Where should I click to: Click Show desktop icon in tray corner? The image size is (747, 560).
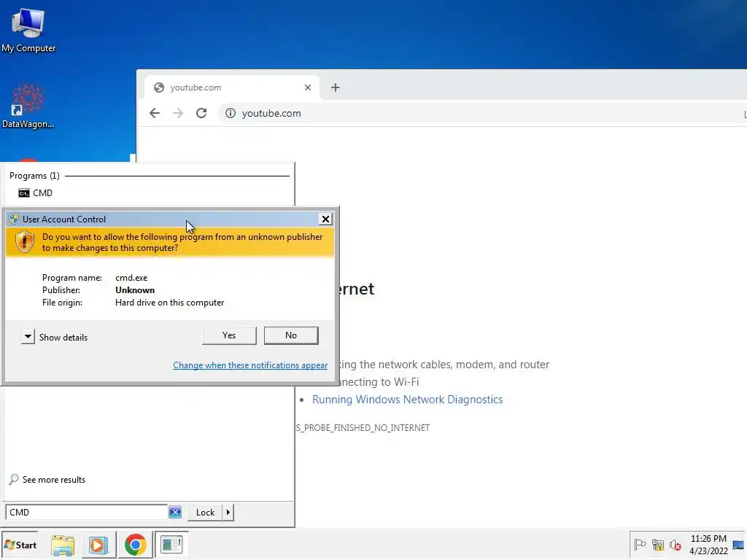point(738,545)
